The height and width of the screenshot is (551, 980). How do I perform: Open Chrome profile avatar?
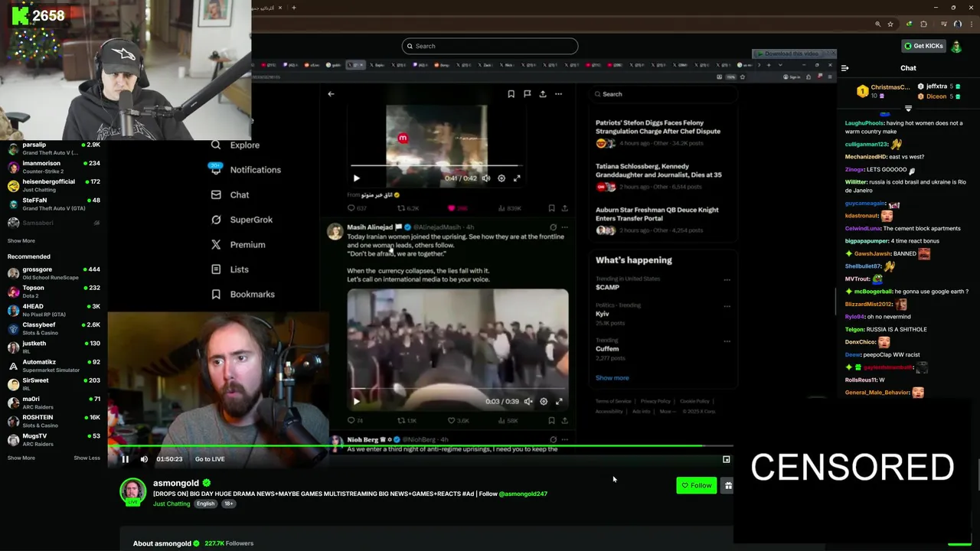[x=957, y=24]
